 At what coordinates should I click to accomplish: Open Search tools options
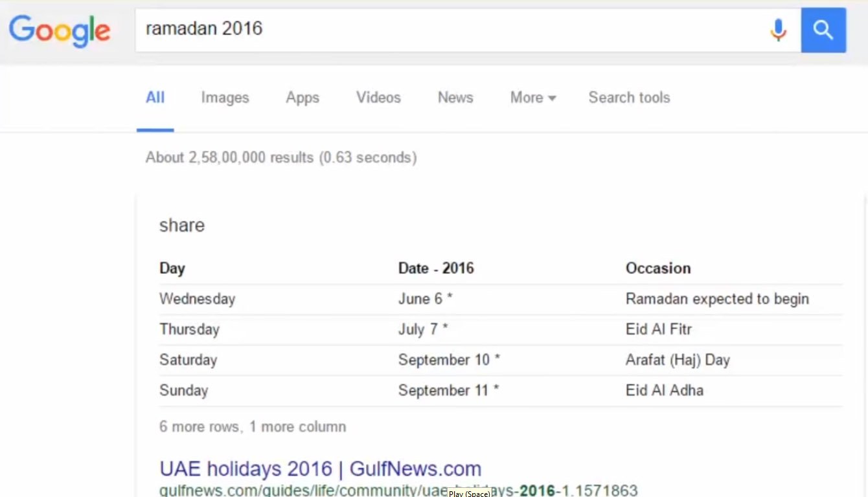629,98
